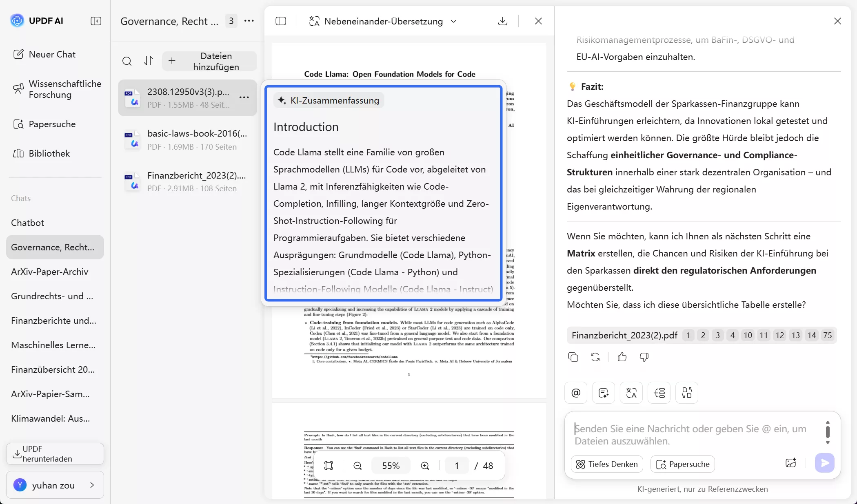Start a Neuer Chat

tap(51, 54)
